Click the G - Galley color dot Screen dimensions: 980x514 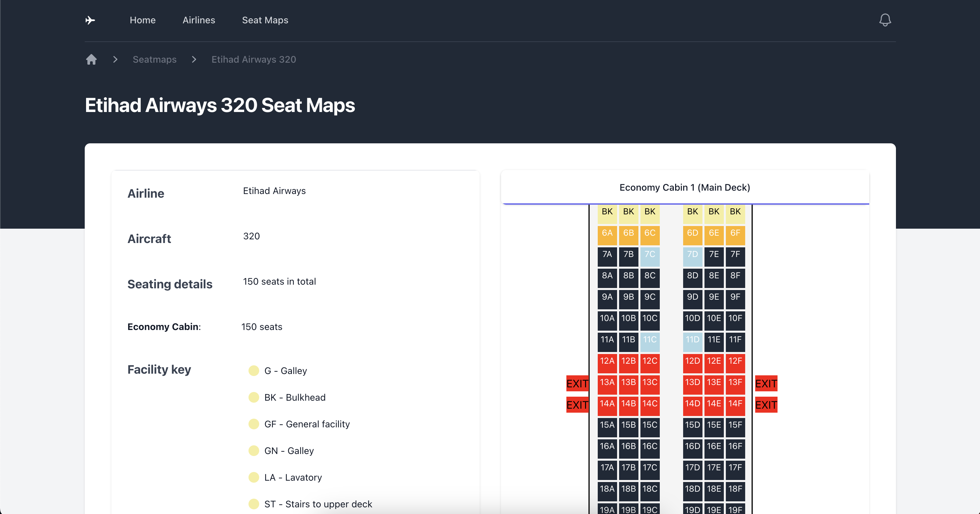click(x=254, y=371)
